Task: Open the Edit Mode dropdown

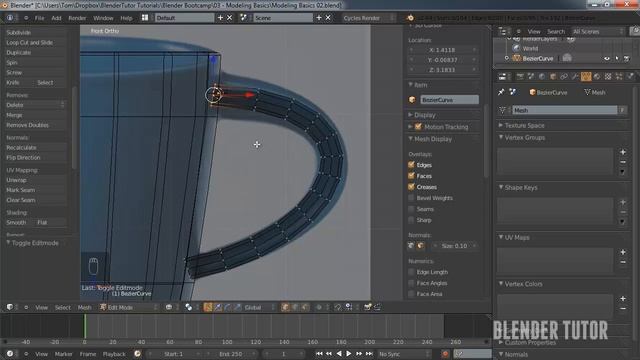Action: 129,307
